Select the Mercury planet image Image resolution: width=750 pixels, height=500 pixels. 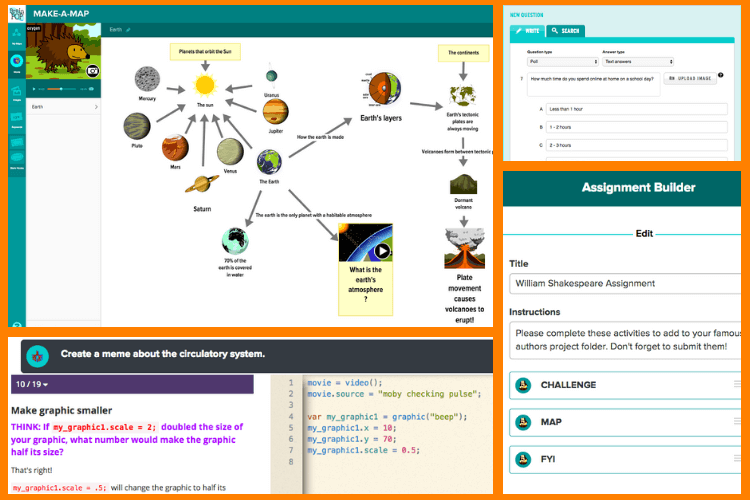coord(147,79)
